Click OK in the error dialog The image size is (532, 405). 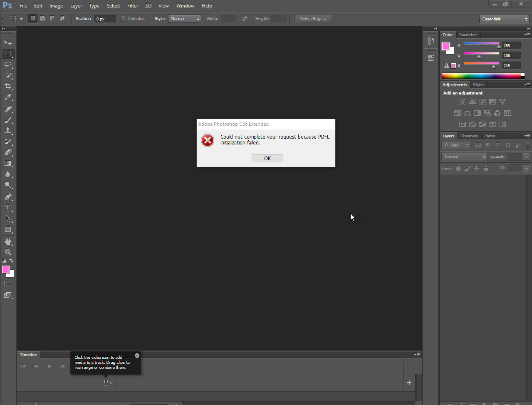tap(267, 158)
